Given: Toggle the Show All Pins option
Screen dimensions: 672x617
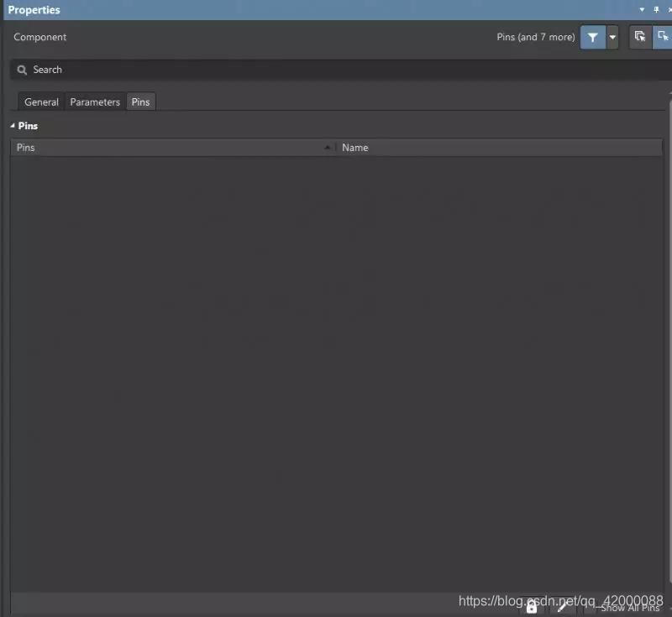Looking at the screenshot, I should click(x=629, y=608).
